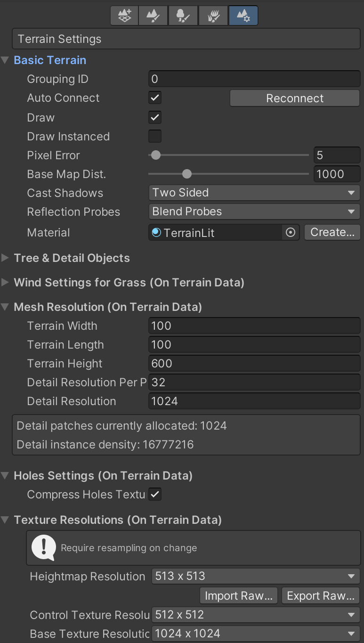Open the Cast Shadows dropdown
Viewport: 364px width, 643px height.
(x=254, y=193)
